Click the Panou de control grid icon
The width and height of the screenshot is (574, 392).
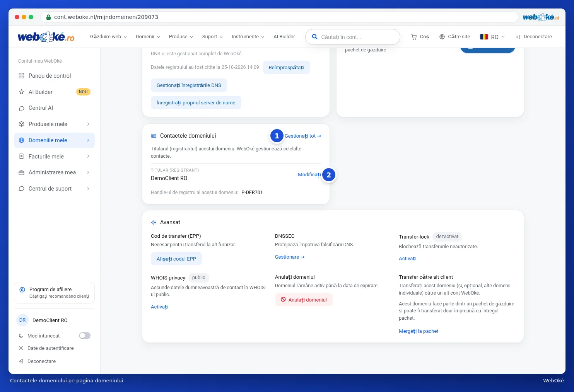(x=21, y=76)
